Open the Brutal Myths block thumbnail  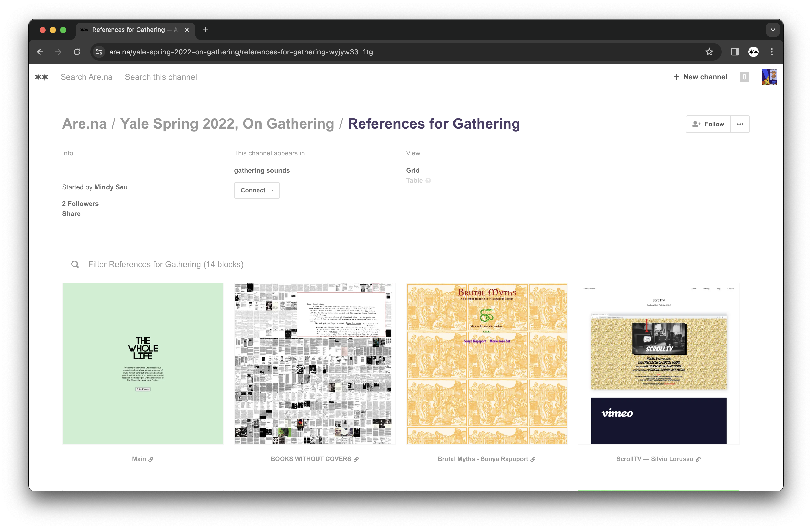(x=487, y=364)
